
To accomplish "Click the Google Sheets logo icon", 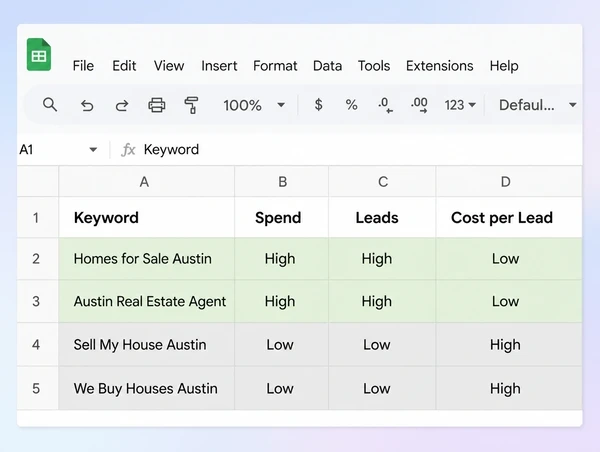I will [x=39, y=55].
